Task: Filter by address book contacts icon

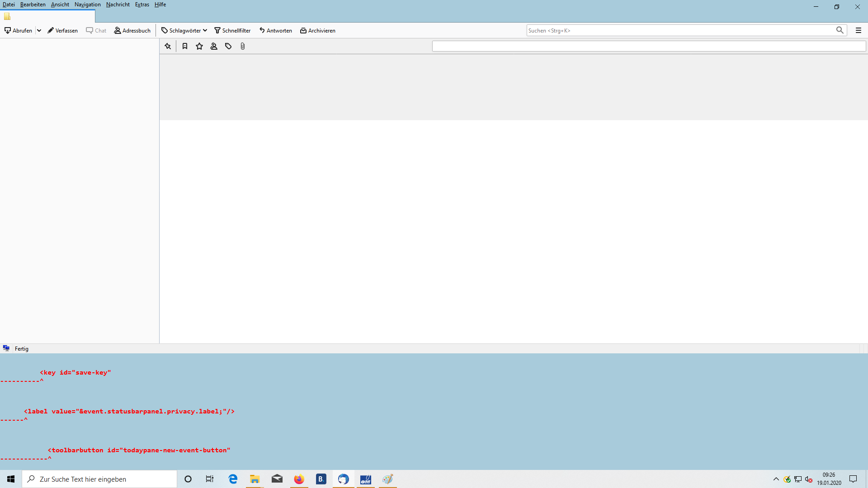Action: coord(214,46)
